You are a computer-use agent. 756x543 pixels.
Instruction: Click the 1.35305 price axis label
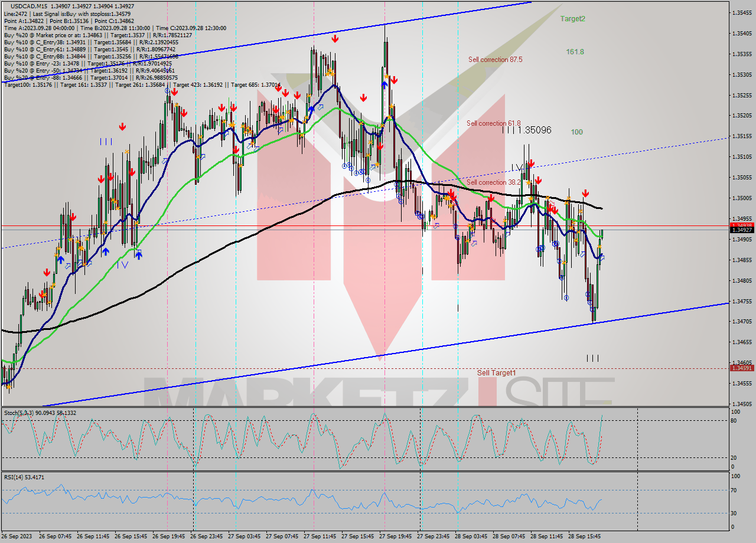742,74
